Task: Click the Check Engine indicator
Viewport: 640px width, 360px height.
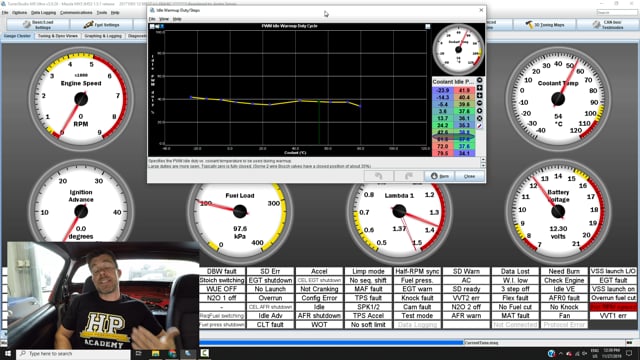Action: point(564,280)
